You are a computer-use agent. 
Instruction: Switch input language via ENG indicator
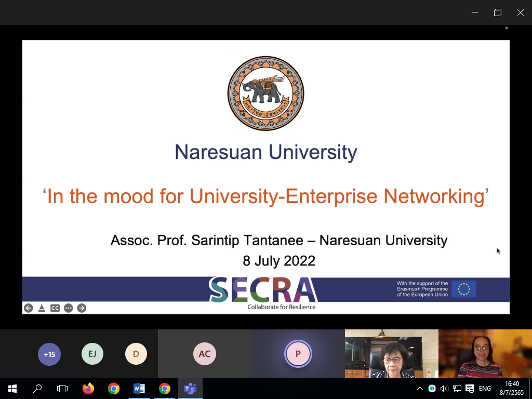[x=485, y=389]
